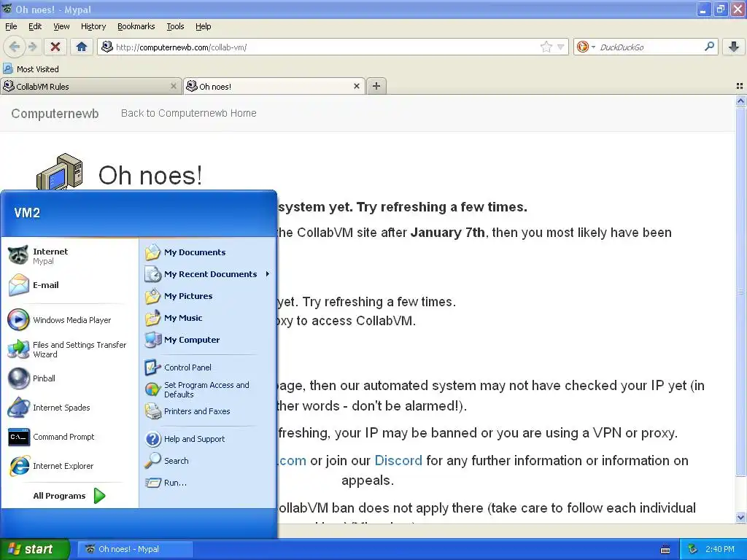Click the system tray network icon
This screenshot has height=560, width=747.
click(693, 549)
